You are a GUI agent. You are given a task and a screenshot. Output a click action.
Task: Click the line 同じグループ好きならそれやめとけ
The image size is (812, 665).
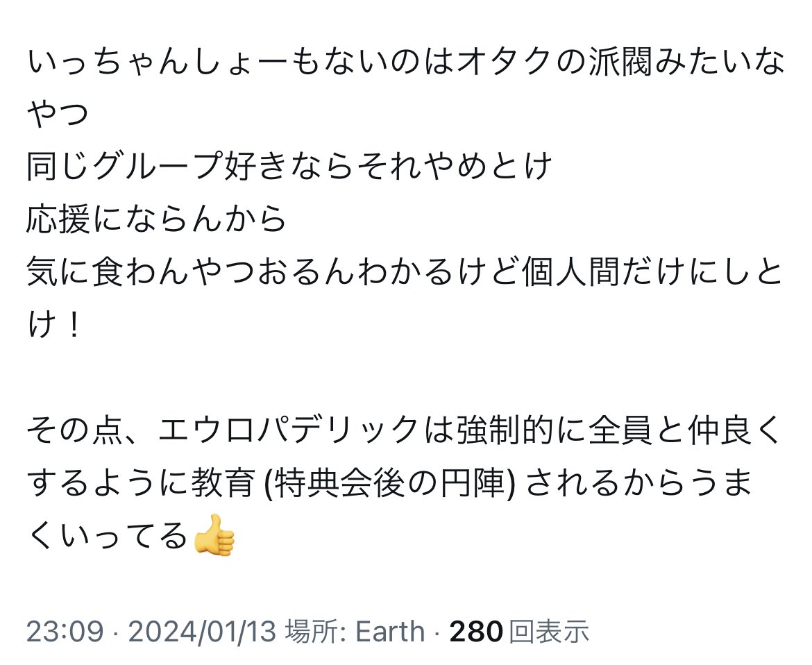tap(289, 167)
